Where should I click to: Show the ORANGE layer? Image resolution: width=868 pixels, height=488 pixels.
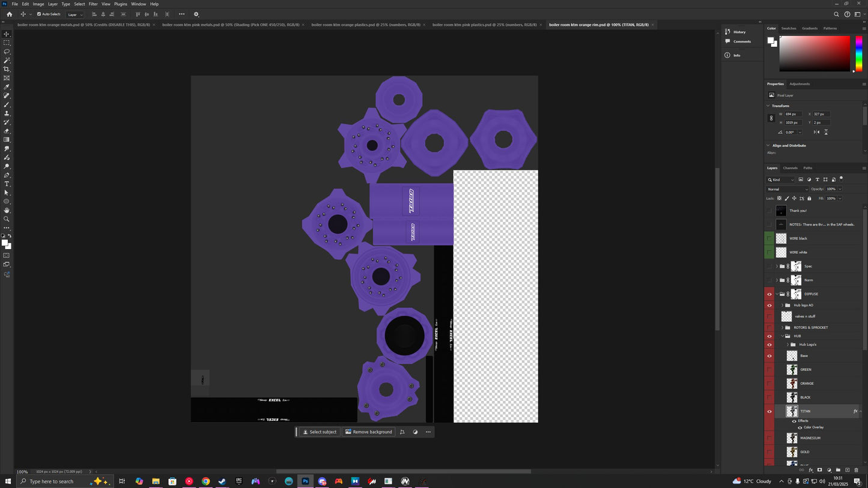point(769,384)
